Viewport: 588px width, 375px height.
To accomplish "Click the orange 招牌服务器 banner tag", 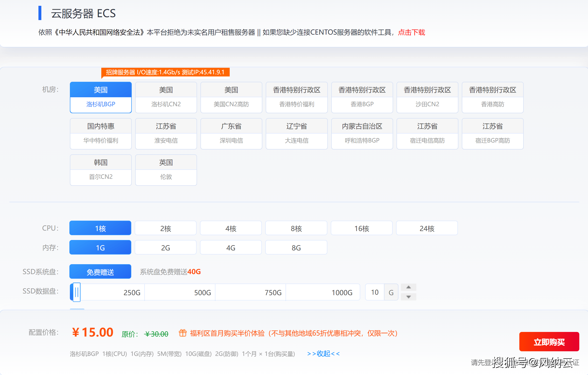I will pyautogui.click(x=165, y=72).
